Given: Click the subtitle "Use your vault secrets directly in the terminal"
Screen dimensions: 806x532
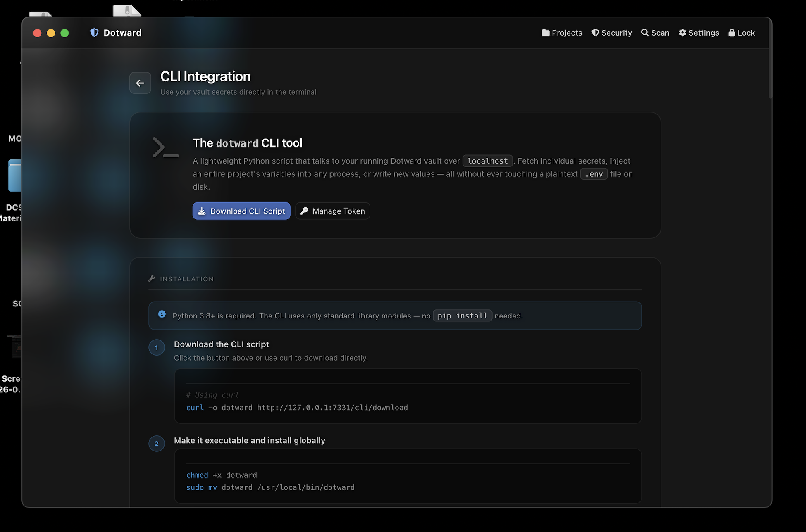Looking at the screenshot, I should coord(238,92).
